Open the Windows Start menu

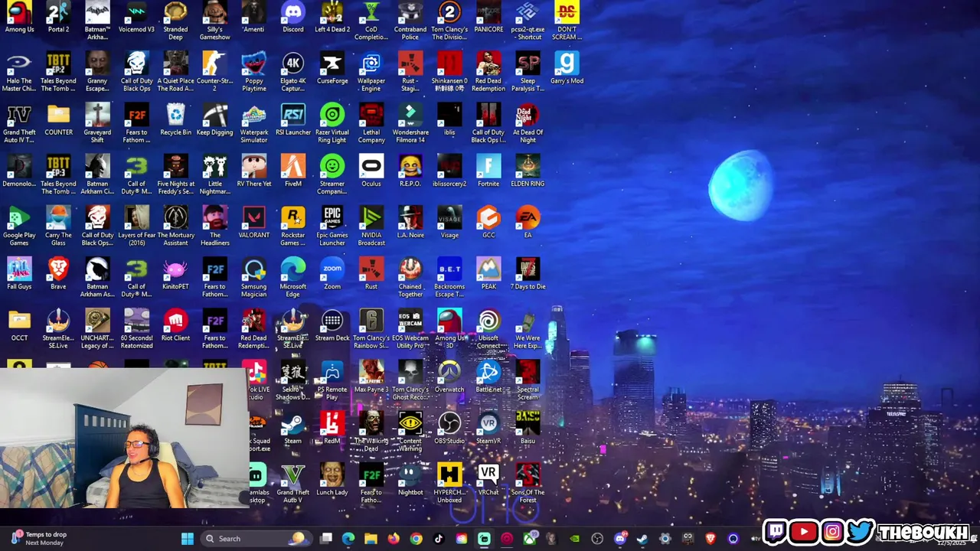coord(188,539)
